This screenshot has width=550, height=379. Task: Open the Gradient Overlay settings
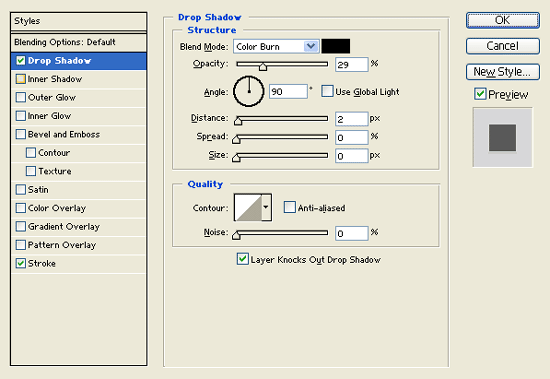(x=79, y=226)
